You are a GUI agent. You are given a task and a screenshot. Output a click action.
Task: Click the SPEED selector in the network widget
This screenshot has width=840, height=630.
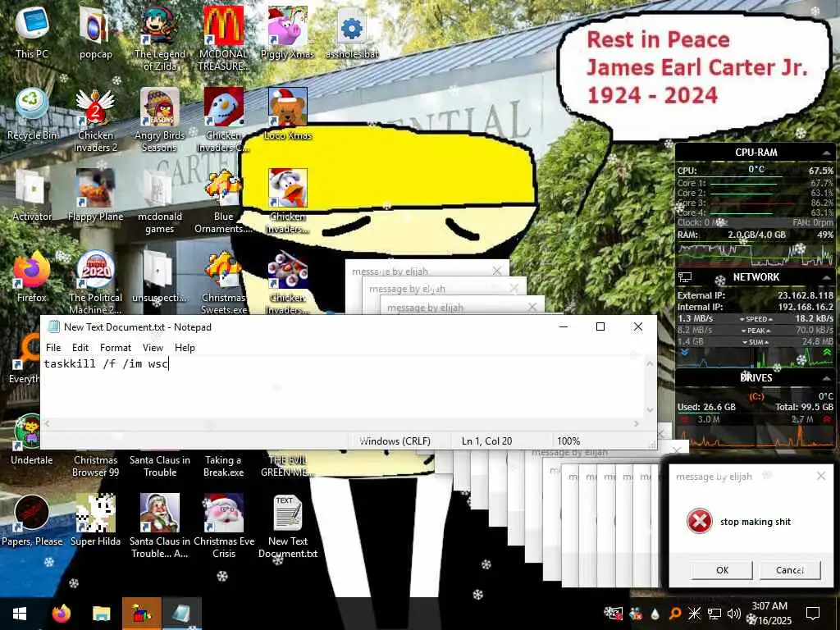[756, 319]
